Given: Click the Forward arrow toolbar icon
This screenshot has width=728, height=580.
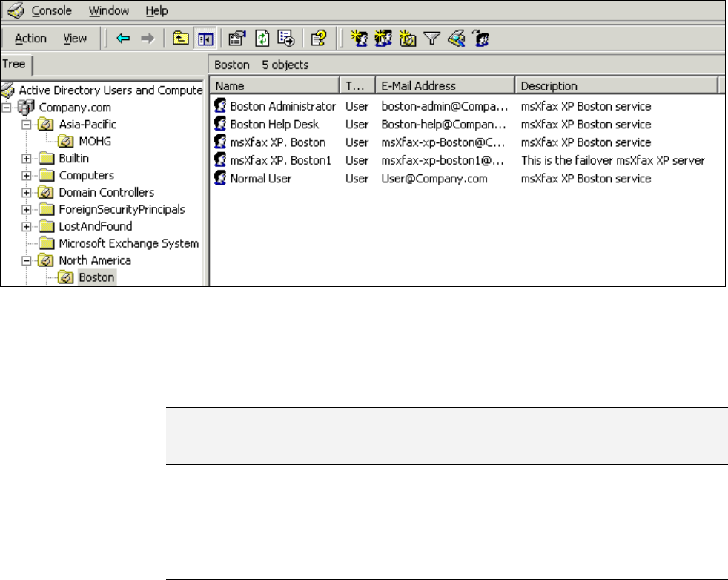Looking at the screenshot, I should coord(148,38).
